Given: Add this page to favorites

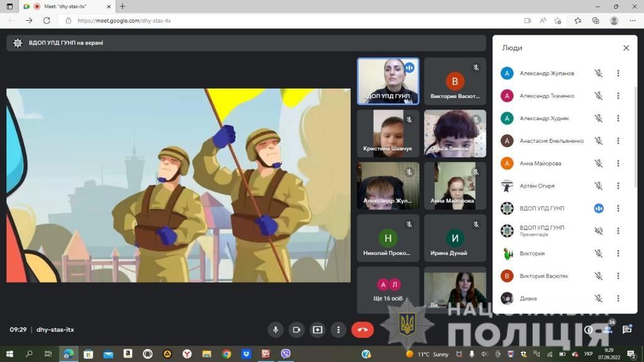Looking at the screenshot, I should tap(557, 21).
